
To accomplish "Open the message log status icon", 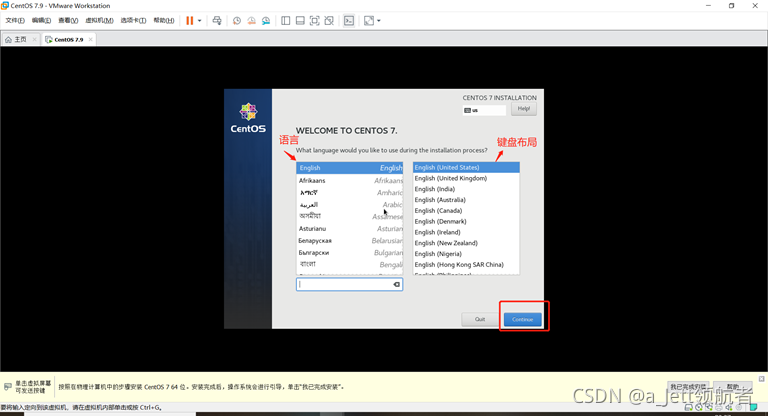I will pyautogui.click(x=753, y=407).
